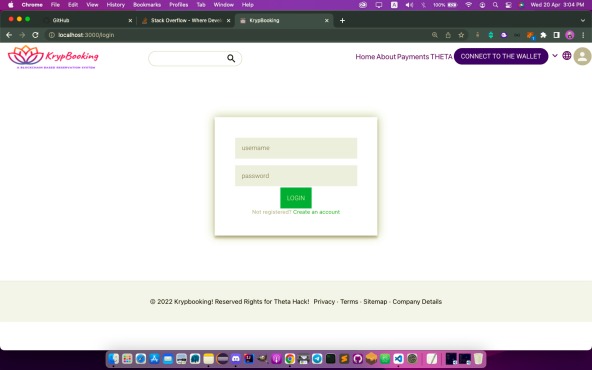Open the Profiles menu

[x=179, y=5]
